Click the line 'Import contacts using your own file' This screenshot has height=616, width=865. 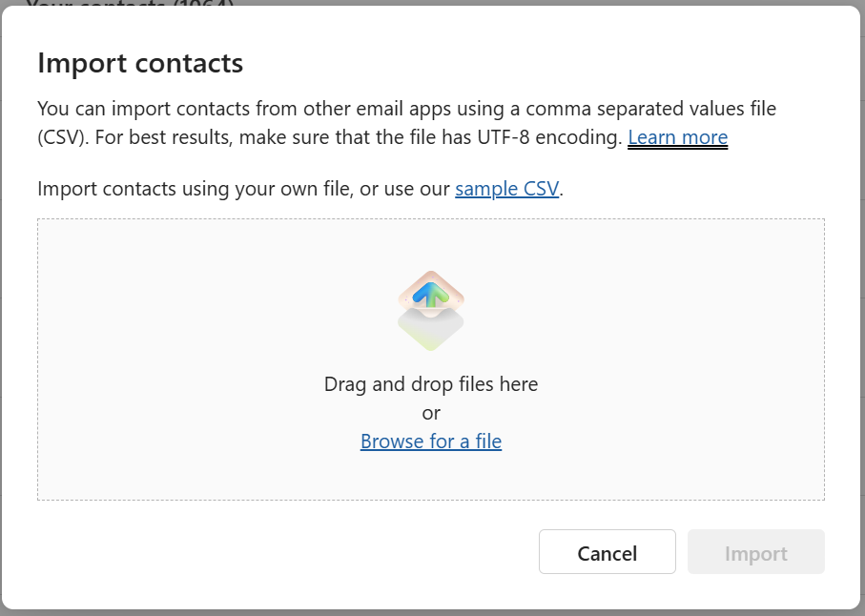coord(238,188)
